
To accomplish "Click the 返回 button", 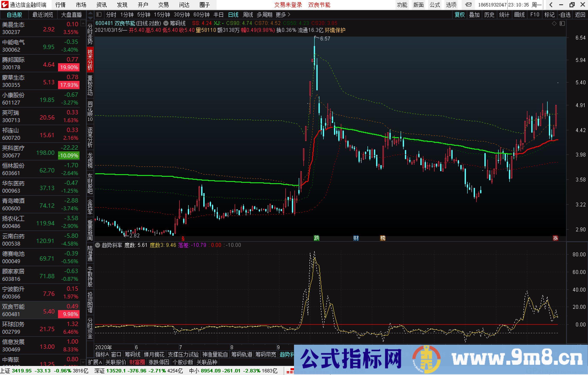I will 580,15.
